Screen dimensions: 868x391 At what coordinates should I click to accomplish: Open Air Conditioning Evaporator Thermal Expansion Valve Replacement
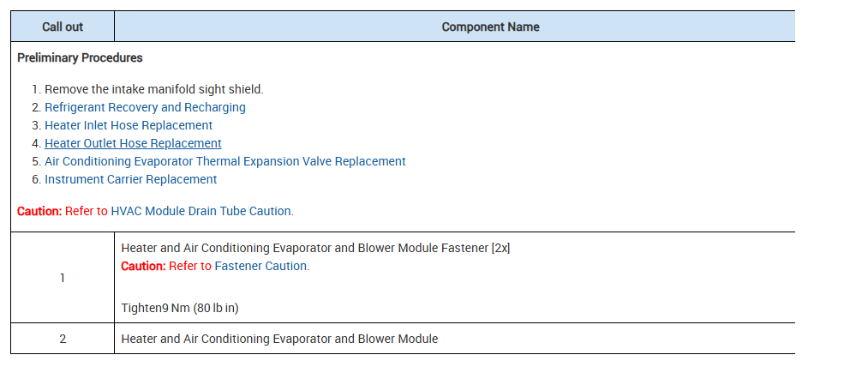point(224,161)
